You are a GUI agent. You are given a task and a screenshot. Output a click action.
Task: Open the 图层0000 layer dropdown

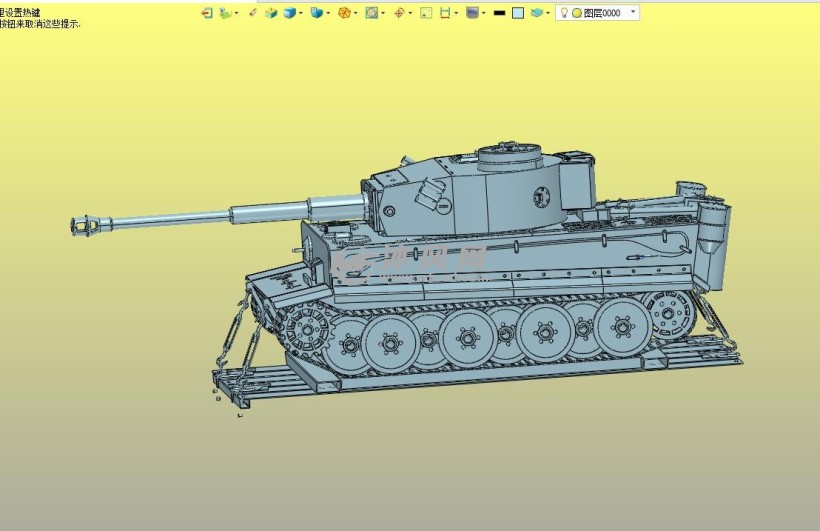point(632,12)
